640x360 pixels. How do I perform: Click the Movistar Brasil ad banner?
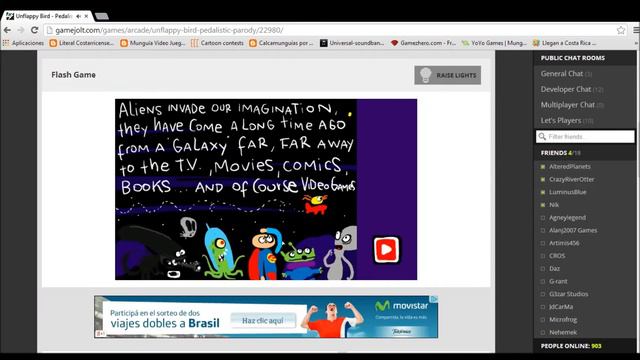[x=266, y=317]
